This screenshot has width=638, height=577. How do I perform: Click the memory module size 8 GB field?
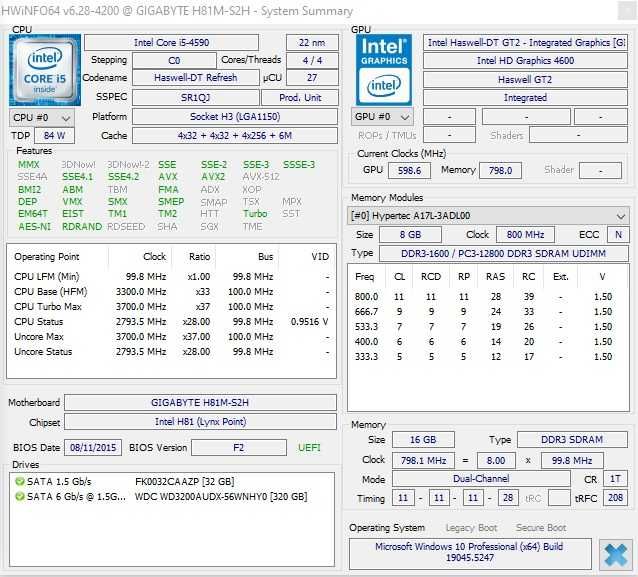(x=410, y=235)
